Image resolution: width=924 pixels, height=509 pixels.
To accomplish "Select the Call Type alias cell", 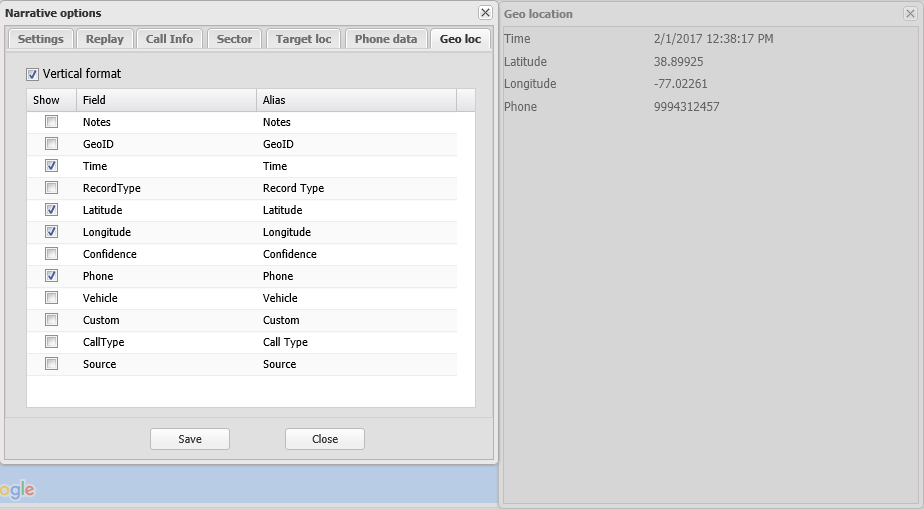I will point(285,342).
